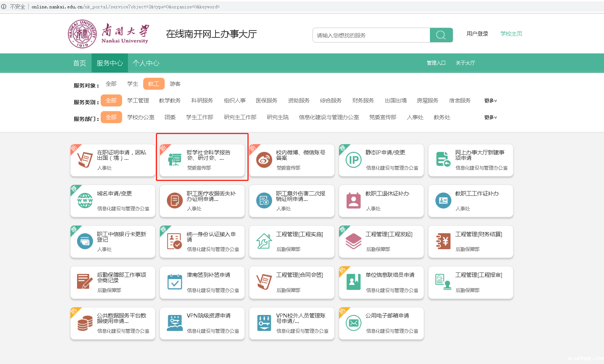The height and width of the screenshot is (364, 604).
Task: Click the Weibo icon on 校内微博、微信账号备案
Action: coord(264,159)
